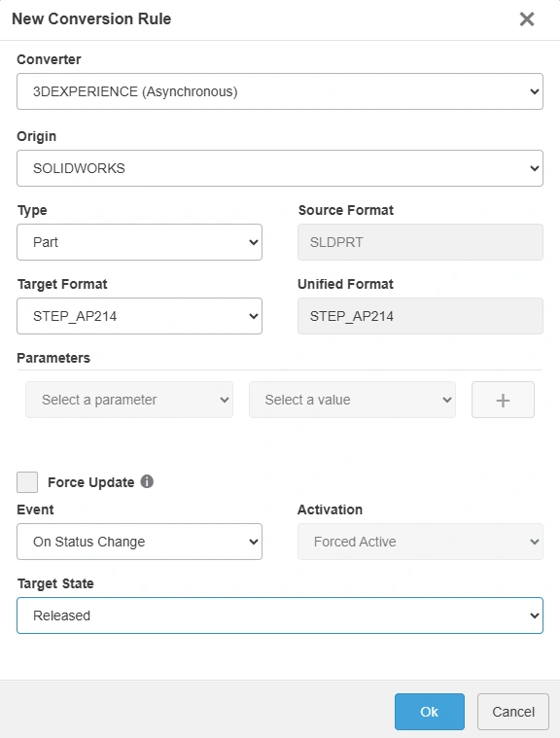Click the Force Update label
Screen dimensions: 560x738
tap(90, 482)
